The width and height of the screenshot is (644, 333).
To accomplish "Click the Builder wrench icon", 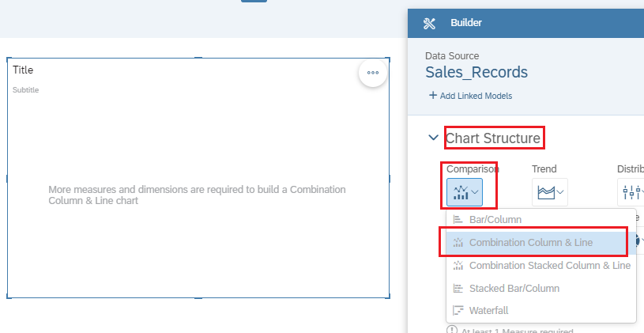I will tap(429, 23).
